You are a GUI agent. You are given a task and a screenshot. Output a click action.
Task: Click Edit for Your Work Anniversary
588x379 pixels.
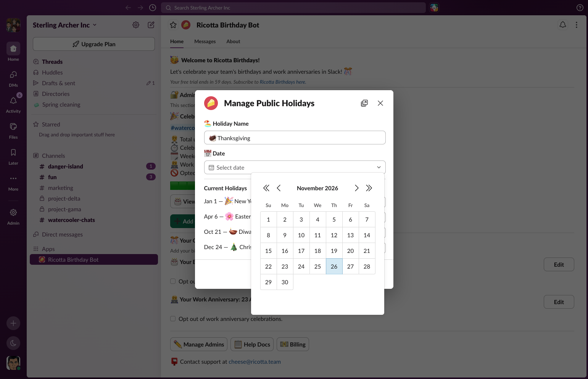click(x=559, y=302)
